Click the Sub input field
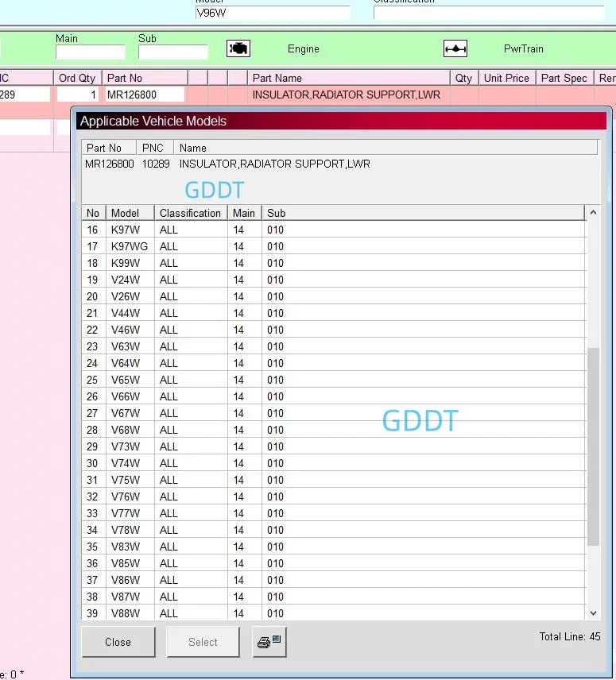Image resolution: width=616 pixels, height=680 pixels. pos(172,52)
